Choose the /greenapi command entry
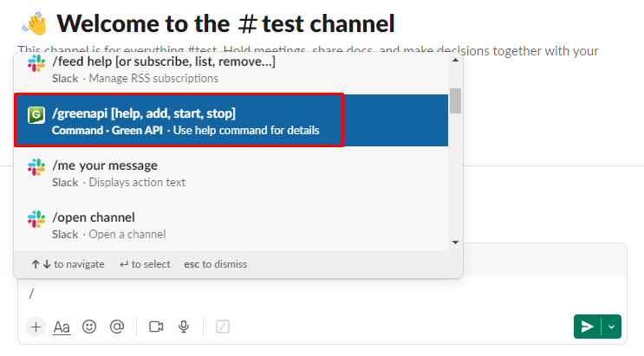The height and width of the screenshot is (356, 644). tap(179, 121)
